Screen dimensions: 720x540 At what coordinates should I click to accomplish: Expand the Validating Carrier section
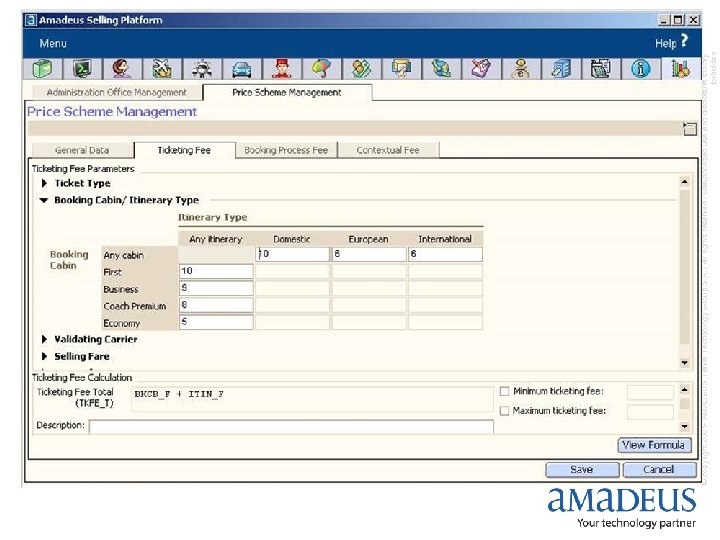(44, 339)
